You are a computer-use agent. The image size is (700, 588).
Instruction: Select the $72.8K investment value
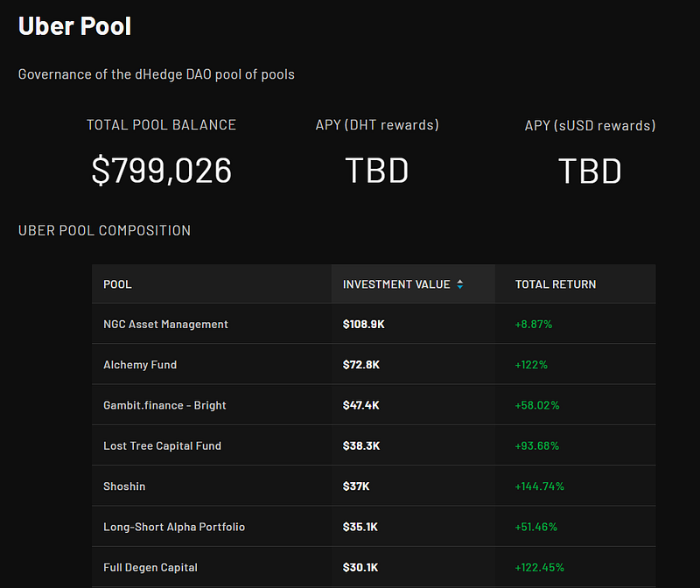coord(361,365)
